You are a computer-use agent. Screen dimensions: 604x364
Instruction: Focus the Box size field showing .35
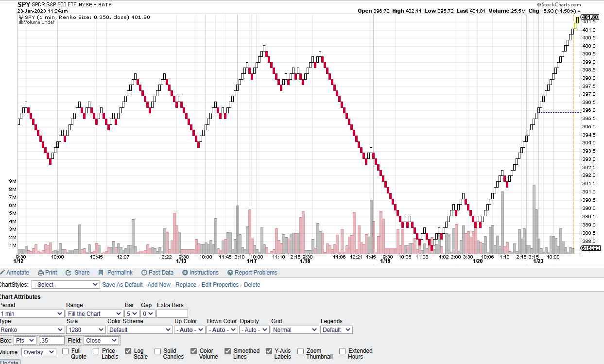pyautogui.click(x=52, y=341)
